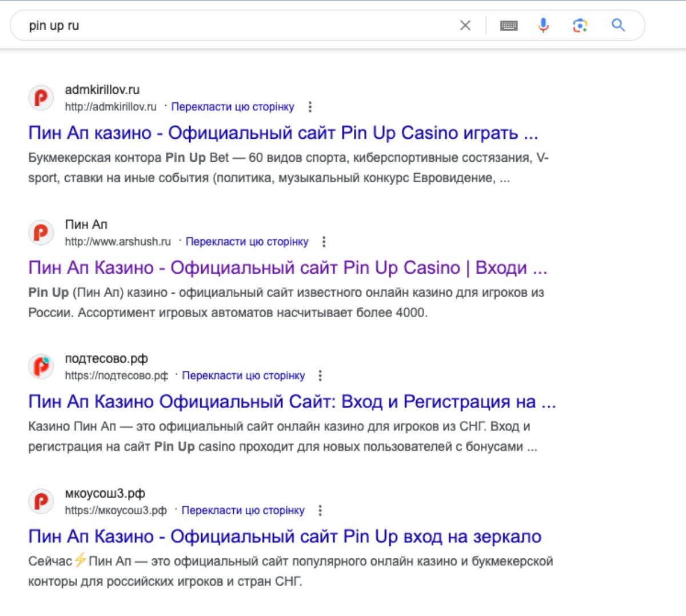Image resolution: width=686 pixels, height=616 pixels.
Task: Click the site name 'подтесово.рф'
Action: coord(106,359)
